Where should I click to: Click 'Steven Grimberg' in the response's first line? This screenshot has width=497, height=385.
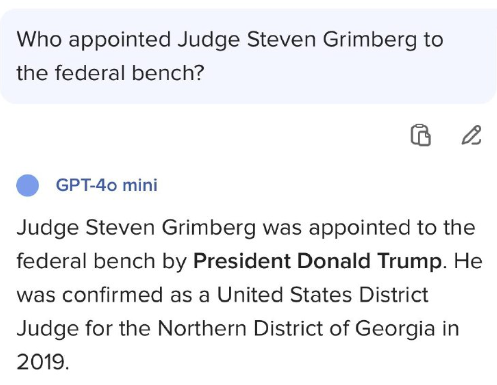171,228
